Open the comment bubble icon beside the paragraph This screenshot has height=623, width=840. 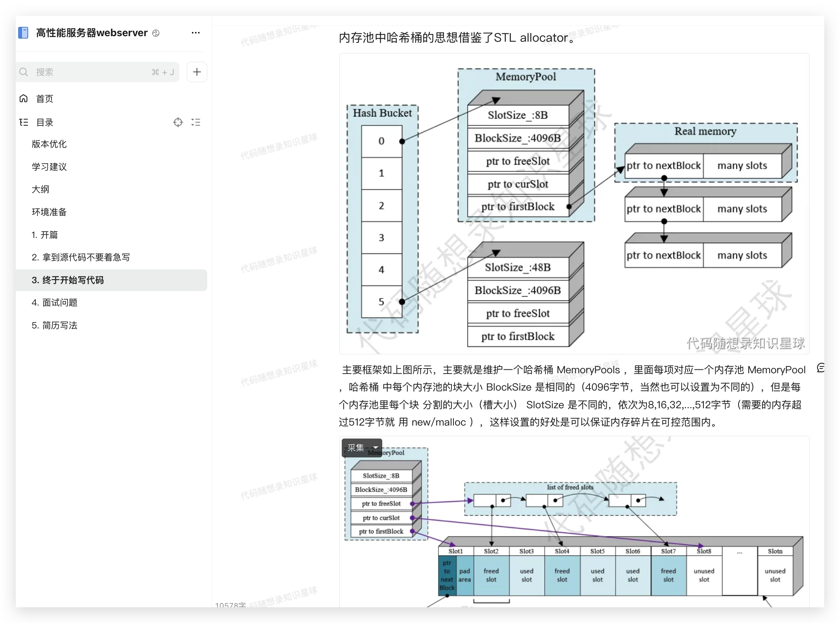click(822, 368)
